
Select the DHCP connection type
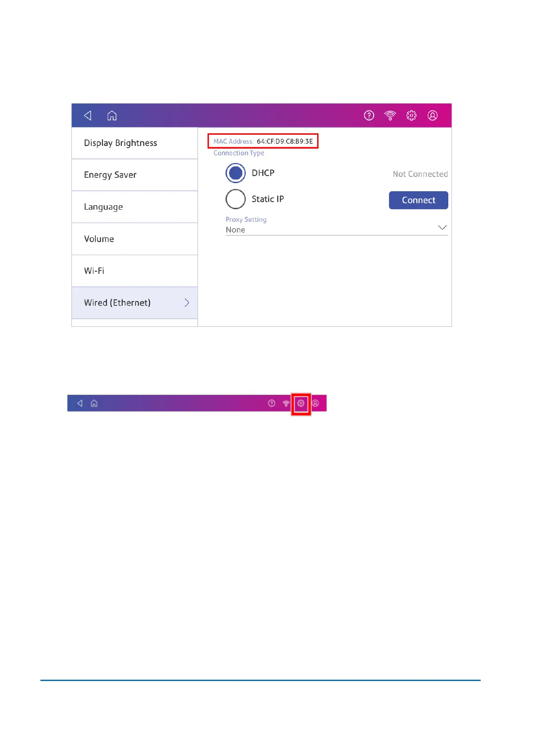tap(235, 173)
